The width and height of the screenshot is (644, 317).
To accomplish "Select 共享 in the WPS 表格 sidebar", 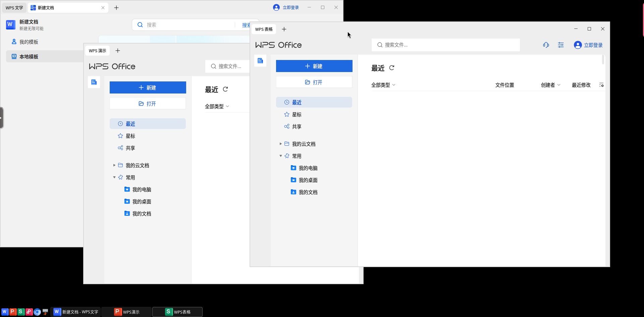I will (x=314, y=126).
